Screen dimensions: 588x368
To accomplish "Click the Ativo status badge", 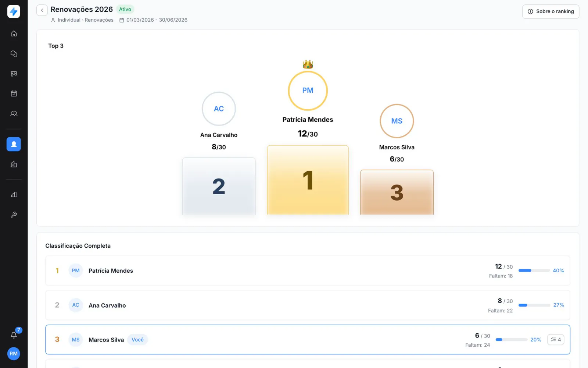I will (125, 9).
